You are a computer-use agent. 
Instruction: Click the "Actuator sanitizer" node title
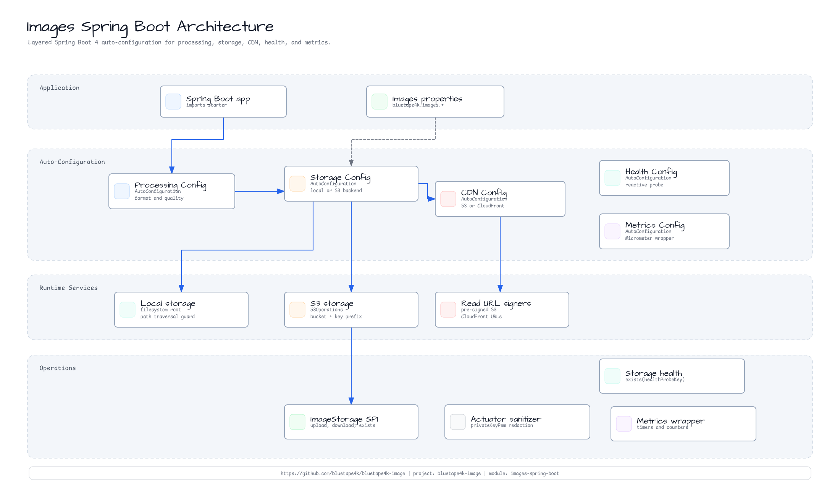point(506,419)
